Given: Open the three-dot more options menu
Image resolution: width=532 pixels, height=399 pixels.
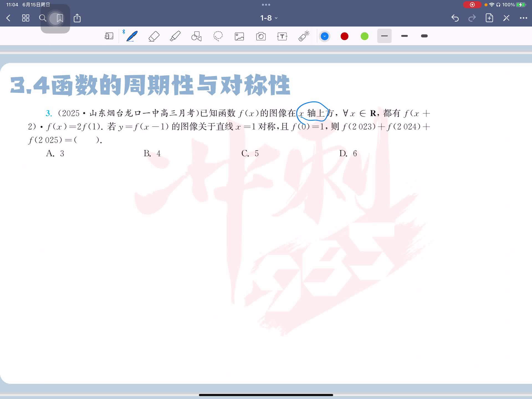Looking at the screenshot, I should [523, 18].
